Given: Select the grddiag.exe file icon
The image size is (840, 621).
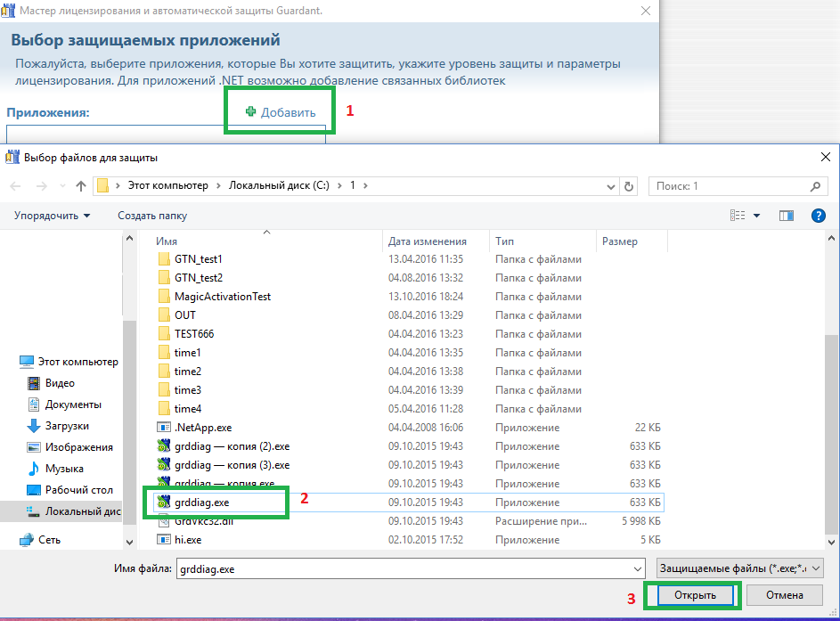Looking at the screenshot, I should coord(163,503).
